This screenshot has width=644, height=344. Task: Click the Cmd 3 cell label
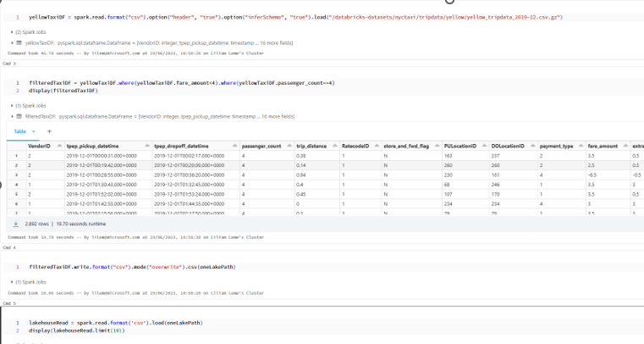click(9, 64)
